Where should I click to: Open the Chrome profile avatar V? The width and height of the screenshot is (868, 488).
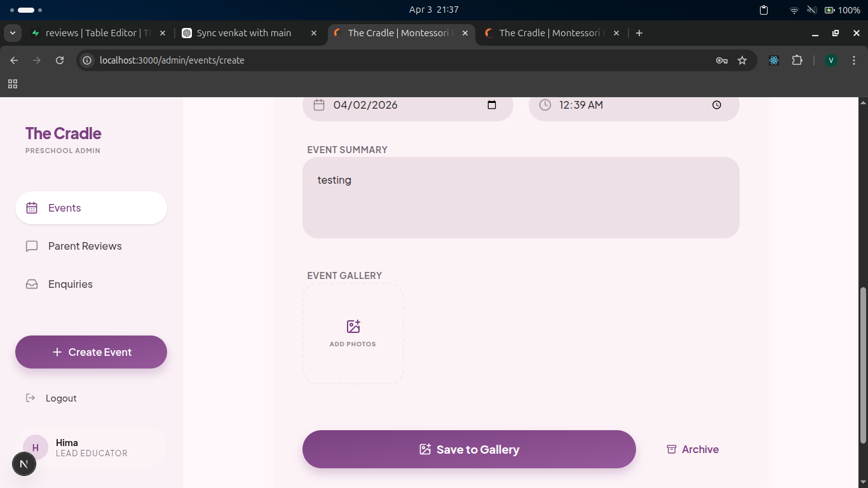pyautogui.click(x=831, y=60)
